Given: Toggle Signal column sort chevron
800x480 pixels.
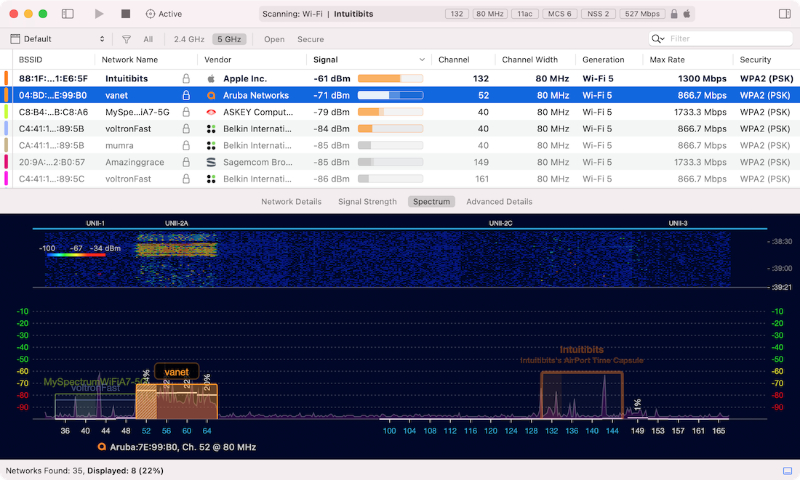Looking at the screenshot, I should [422, 60].
